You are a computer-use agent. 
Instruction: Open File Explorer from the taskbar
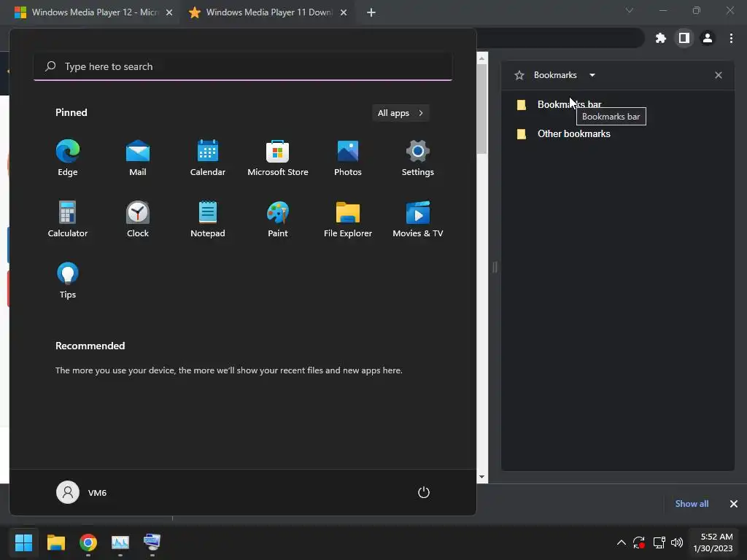[56, 542]
